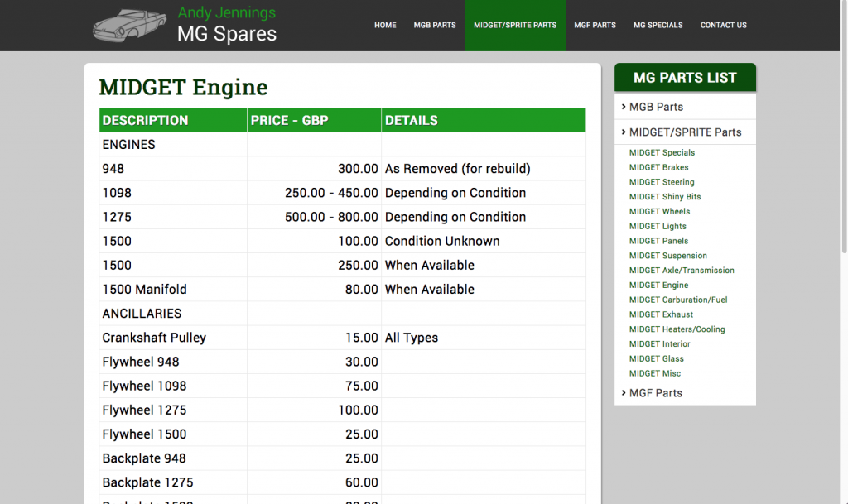Expand the MGB Parts chevron in sidebar

(x=624, y=107)
